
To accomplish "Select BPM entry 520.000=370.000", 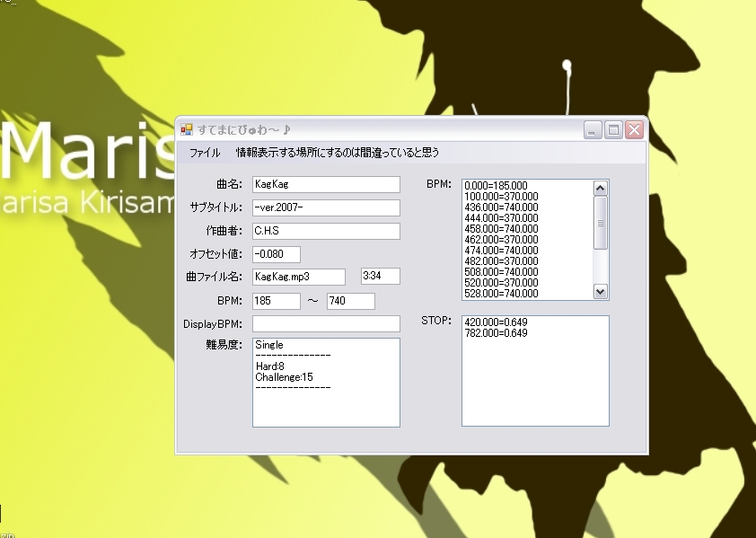I will click(x=501, y=283).
